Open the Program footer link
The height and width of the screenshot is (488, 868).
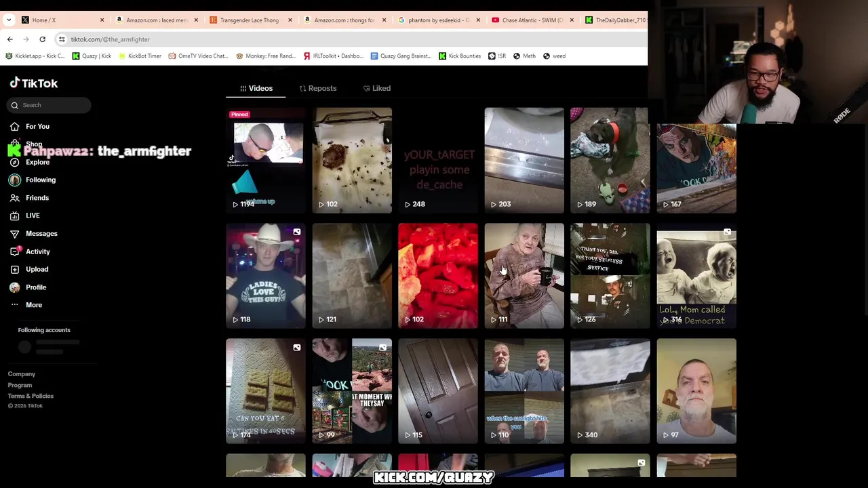coord(20,385)
